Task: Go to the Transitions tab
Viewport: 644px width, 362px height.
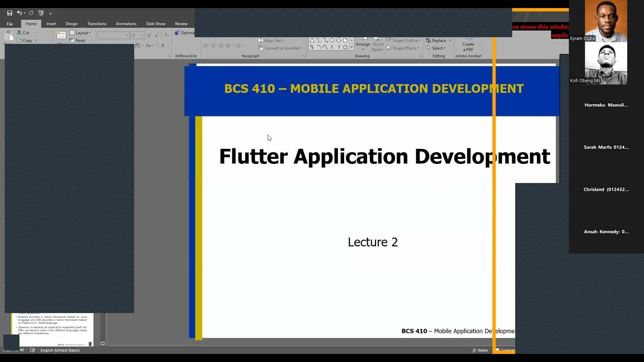Action: (x=97, y=24)
